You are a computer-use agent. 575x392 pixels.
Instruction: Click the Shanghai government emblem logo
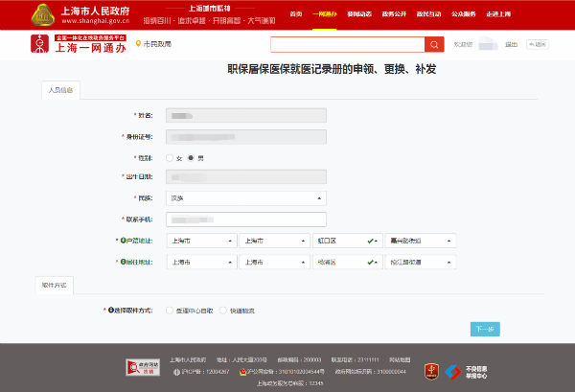coord(43,14)
